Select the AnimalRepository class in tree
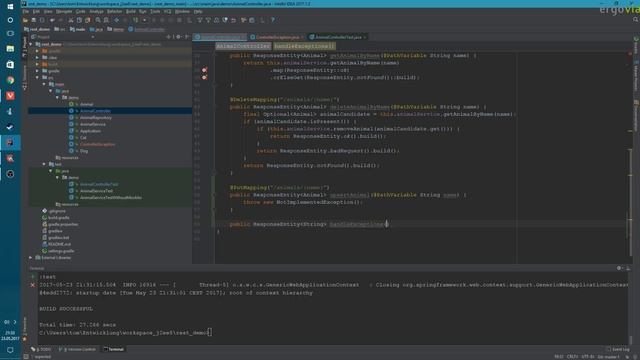The image size is (640, 360). (x=96, y=118)
